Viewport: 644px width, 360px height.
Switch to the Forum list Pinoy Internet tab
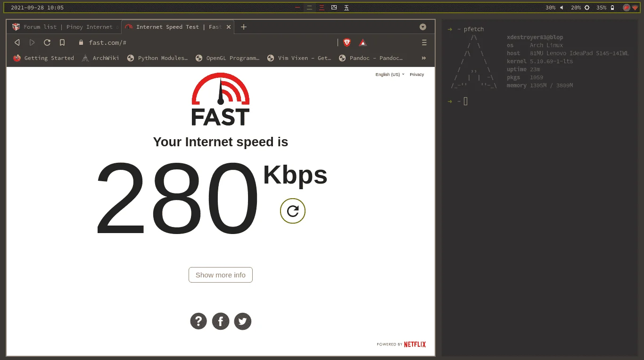[65, 27]
